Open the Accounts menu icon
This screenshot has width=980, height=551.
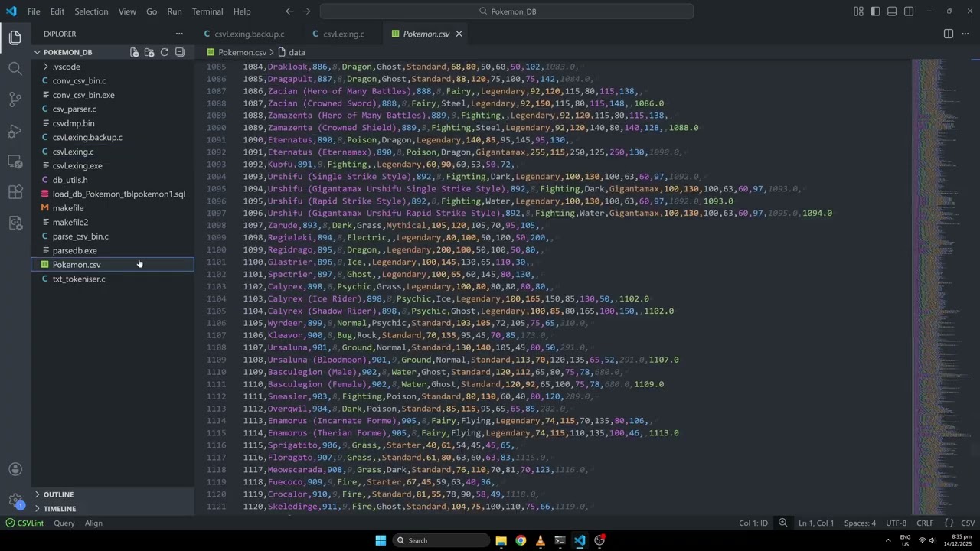[15, 469]
